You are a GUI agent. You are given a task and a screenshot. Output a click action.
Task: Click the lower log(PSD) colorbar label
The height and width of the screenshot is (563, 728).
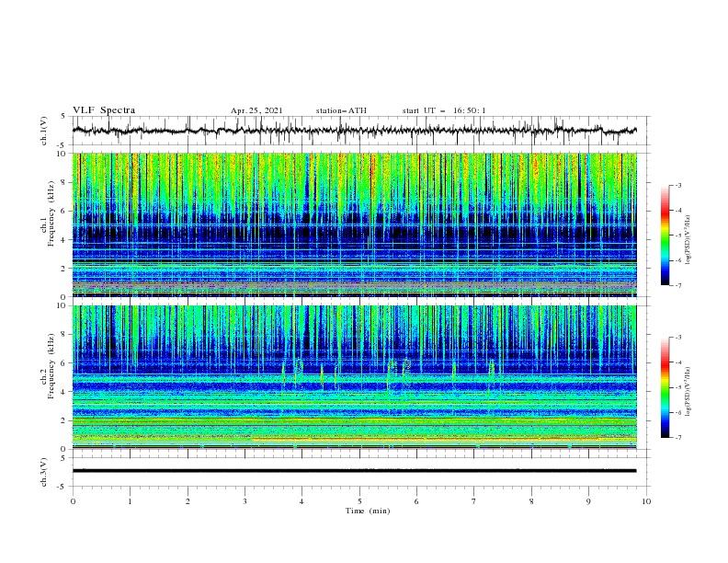[688, 391]
